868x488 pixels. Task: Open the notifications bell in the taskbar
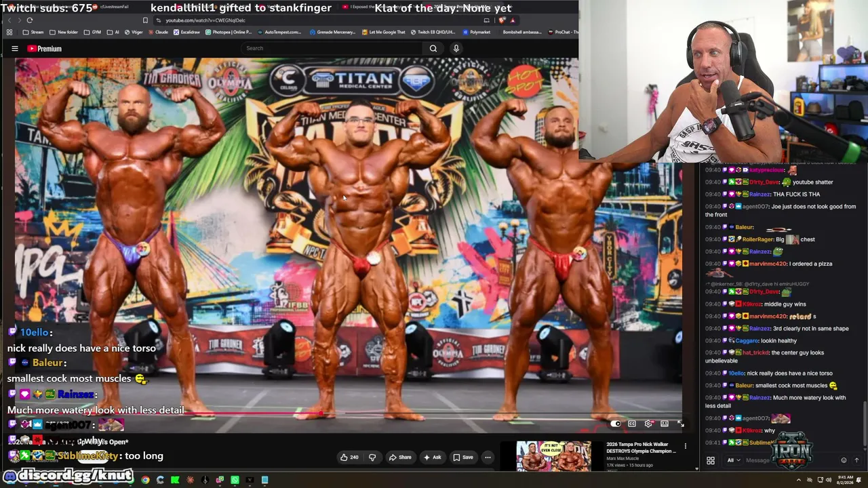[x=860, y=480]
